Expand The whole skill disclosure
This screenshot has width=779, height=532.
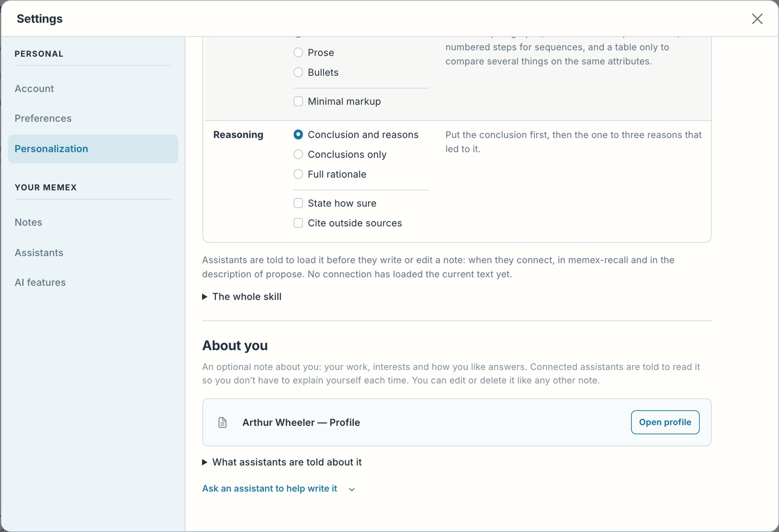pyautogui.click(x=242, y=297)
